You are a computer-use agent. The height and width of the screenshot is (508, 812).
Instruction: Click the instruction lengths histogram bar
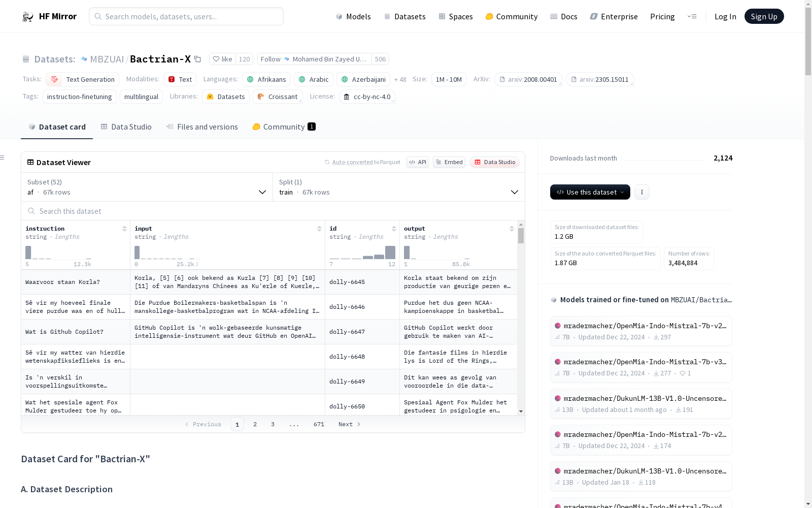pos(28,252)
